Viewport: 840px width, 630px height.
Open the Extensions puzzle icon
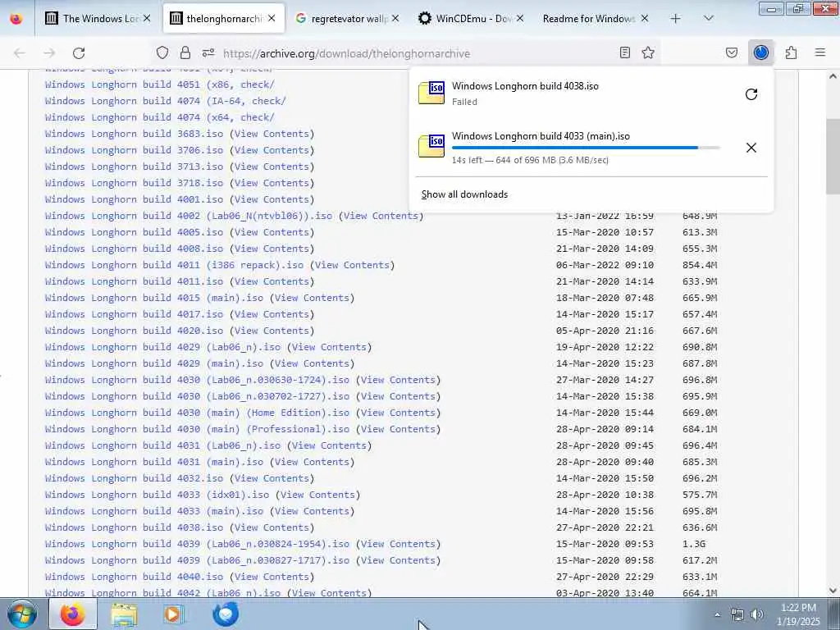(x=791, y=52)
